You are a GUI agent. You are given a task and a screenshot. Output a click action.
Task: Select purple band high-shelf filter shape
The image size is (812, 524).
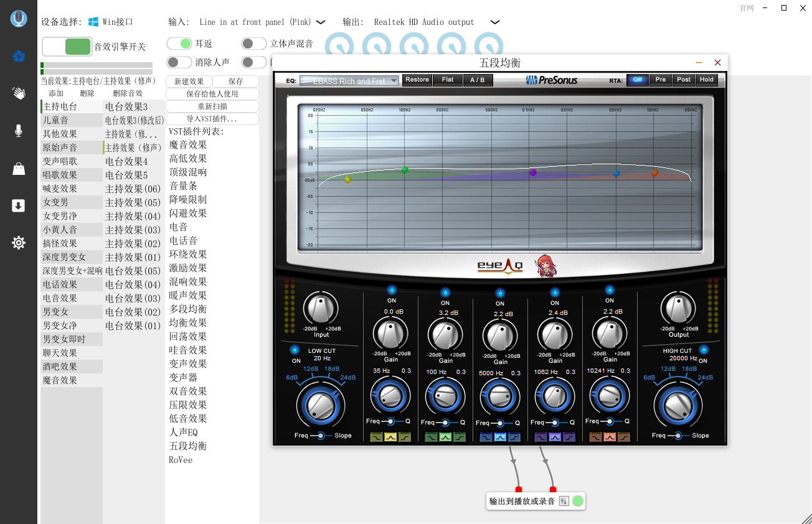click(x=569, y=437)
